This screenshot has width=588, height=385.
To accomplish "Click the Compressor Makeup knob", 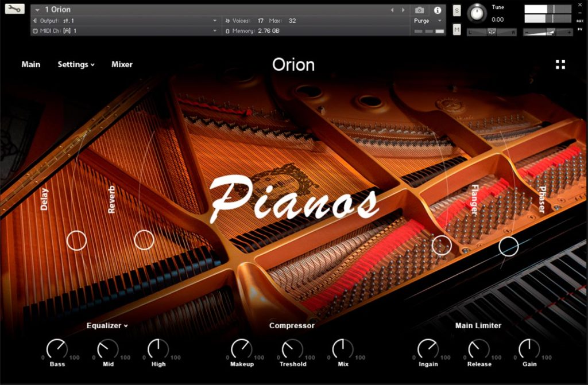I will pyautogui.click(x=242, y=349).
